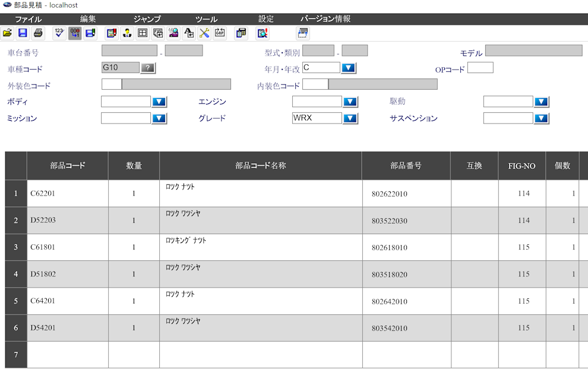The height and width of the screenshot is (372, 588).
Task: Click the printer icon in toolbar
Action: (x=38, y=33)
